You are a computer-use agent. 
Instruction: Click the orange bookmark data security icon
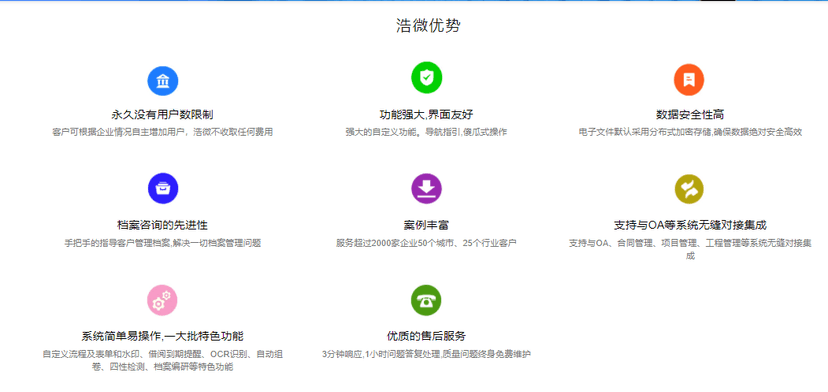pyautogui.click(x=689, y=80)
